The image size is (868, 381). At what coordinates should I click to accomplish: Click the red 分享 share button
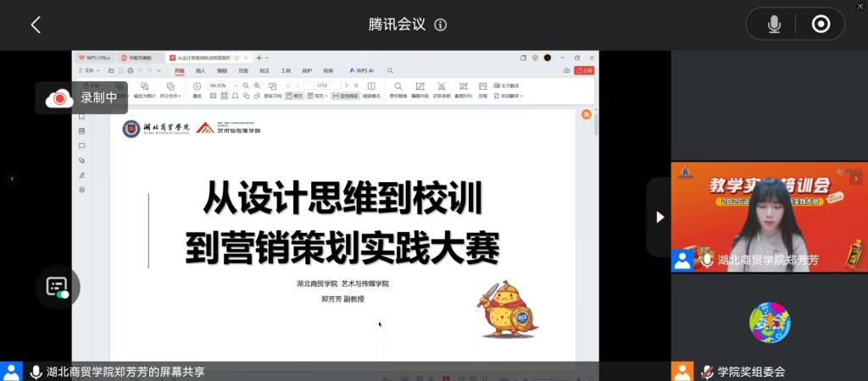click(x=584, y=71)
